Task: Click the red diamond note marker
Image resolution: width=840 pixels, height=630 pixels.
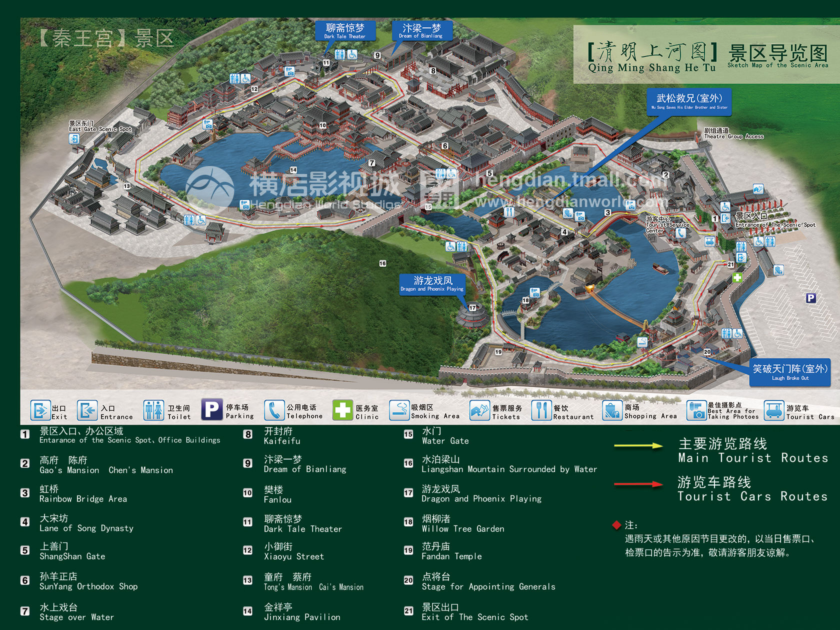Action: [616, 525]
